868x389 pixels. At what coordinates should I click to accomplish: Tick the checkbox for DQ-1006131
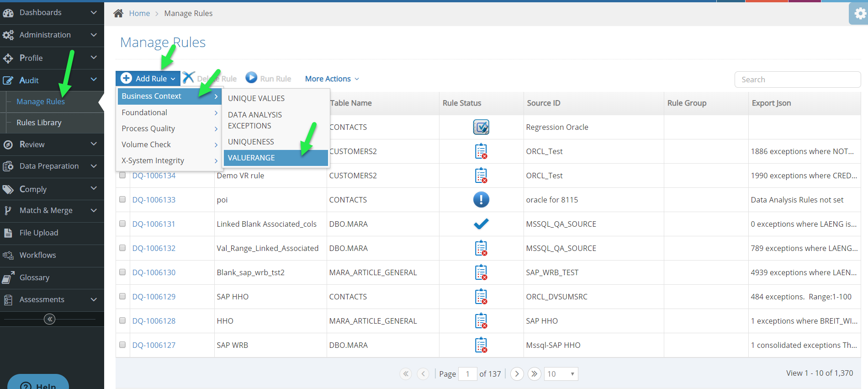coord(122,224)
